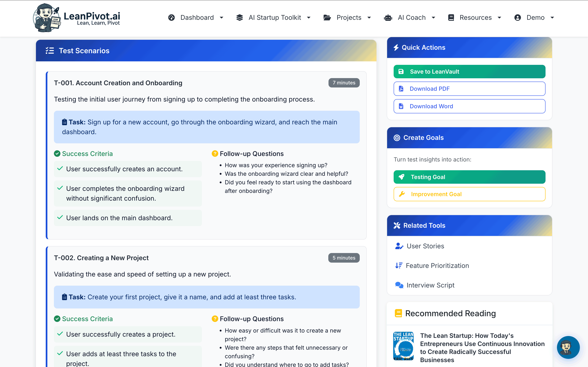
Task: Click the Test Scenarios checklist icon
Action: tap(50, 51)
